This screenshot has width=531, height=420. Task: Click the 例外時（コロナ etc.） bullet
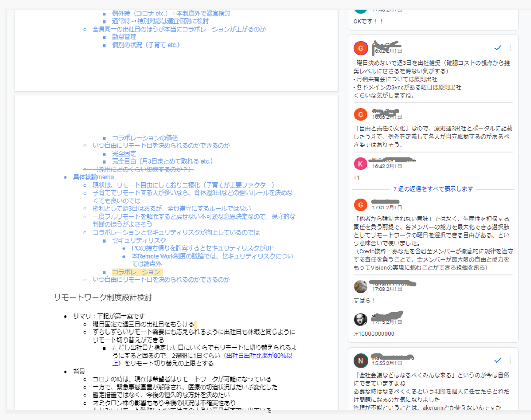(x=171, y=14)
